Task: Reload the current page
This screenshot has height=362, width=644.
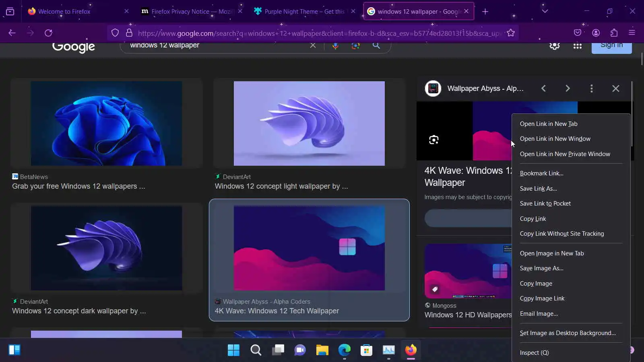Action: [49, 33]
